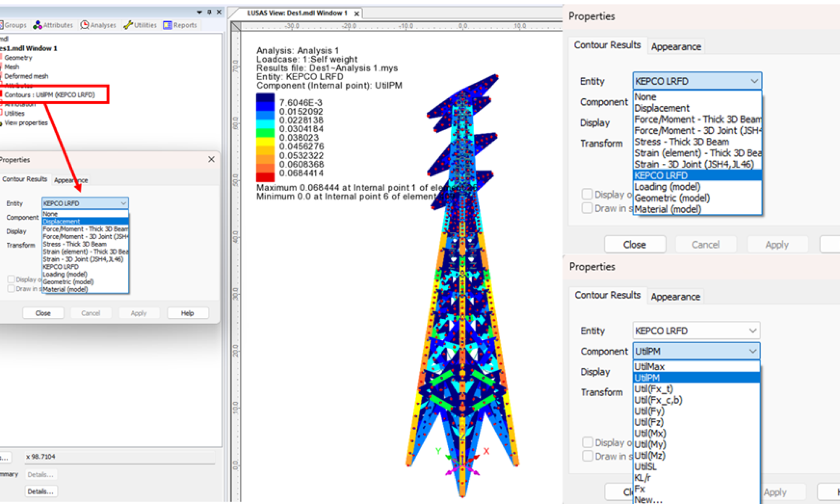Select Stress - Thick 3D Beam in large entity list
This screenshot has height=504, width=840.
pyautogui.click(x=681, y=142)
